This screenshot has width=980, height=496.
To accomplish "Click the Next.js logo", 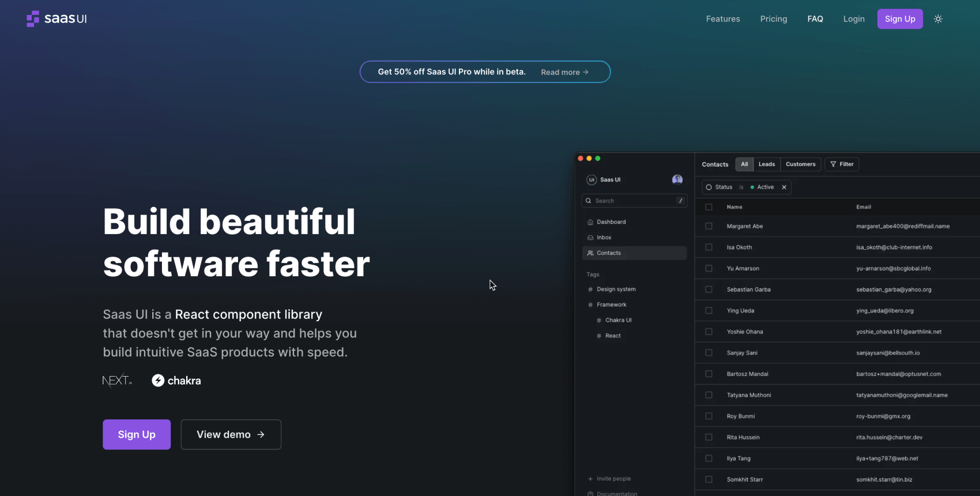I will (x=117, y=381).
